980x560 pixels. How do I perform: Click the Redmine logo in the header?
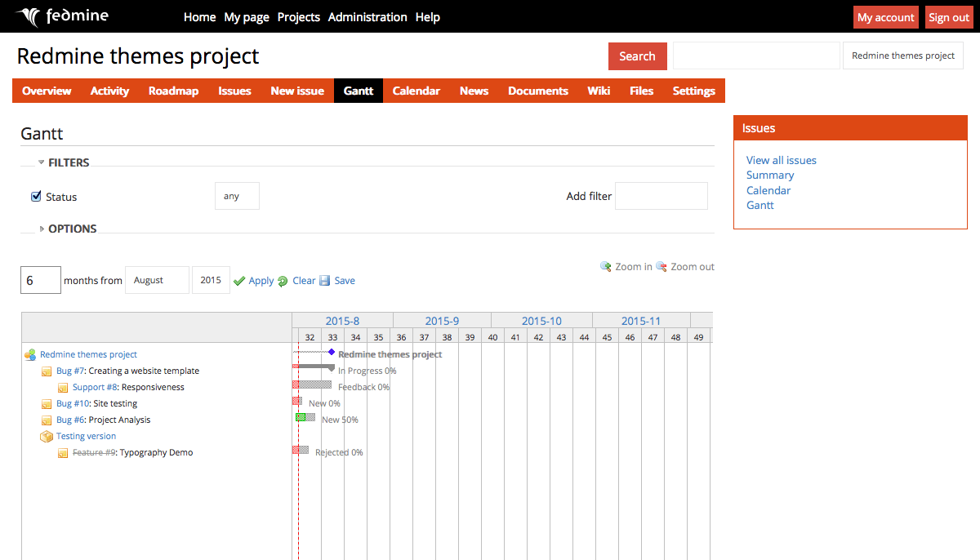pos(61,16)
